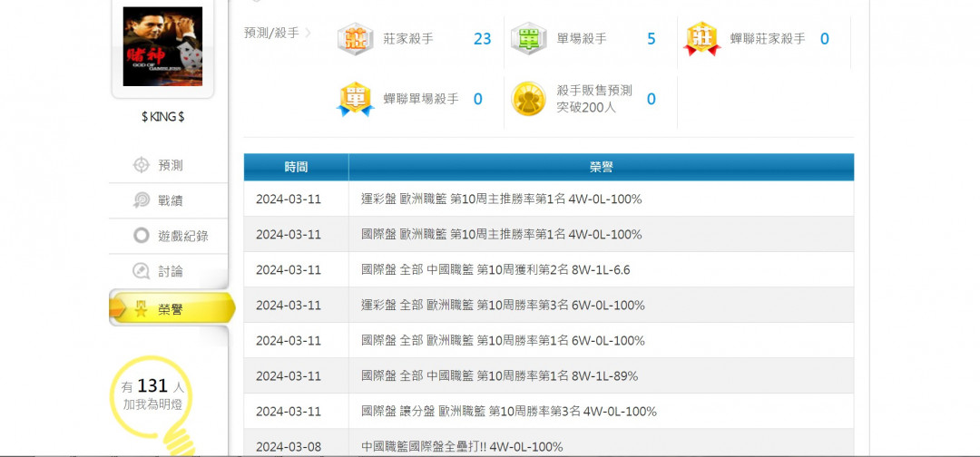This screenshot has height=457, width=980.
Task: Click 國際盤 全部 中國職籃 獲利第2名 8W-1L-6.6 row
Action: [549, 269]
